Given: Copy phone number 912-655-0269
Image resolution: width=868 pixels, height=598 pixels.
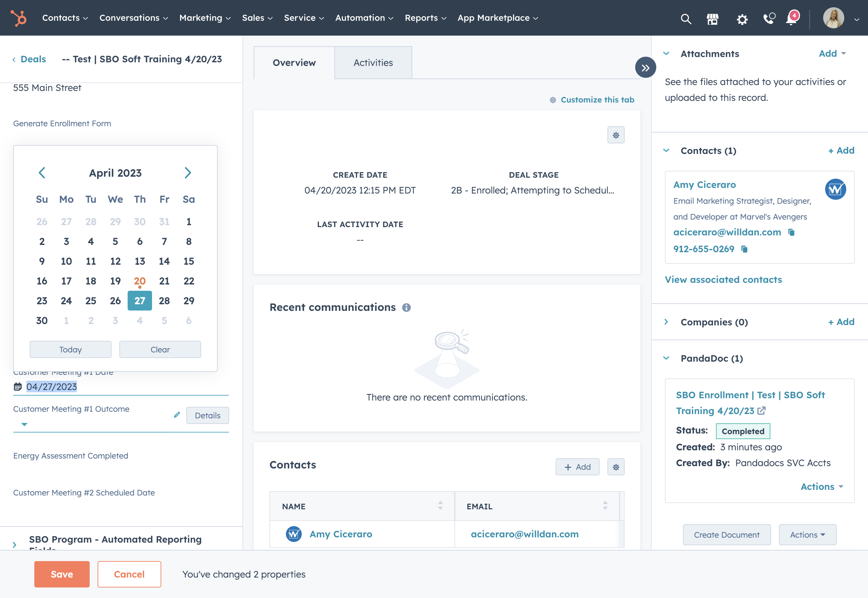Looking at the screenshot, I should (744, 249).
